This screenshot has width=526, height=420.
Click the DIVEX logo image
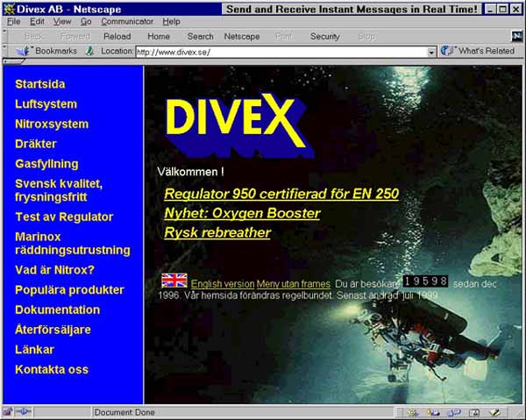[239, 125]
